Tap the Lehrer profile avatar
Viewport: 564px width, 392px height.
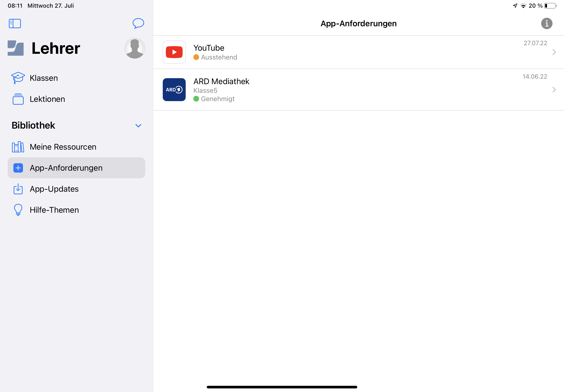point(135,48)
